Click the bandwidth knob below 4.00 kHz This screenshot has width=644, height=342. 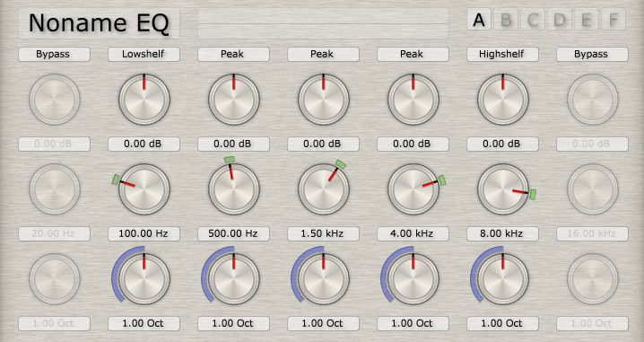[x=413, y=278]
